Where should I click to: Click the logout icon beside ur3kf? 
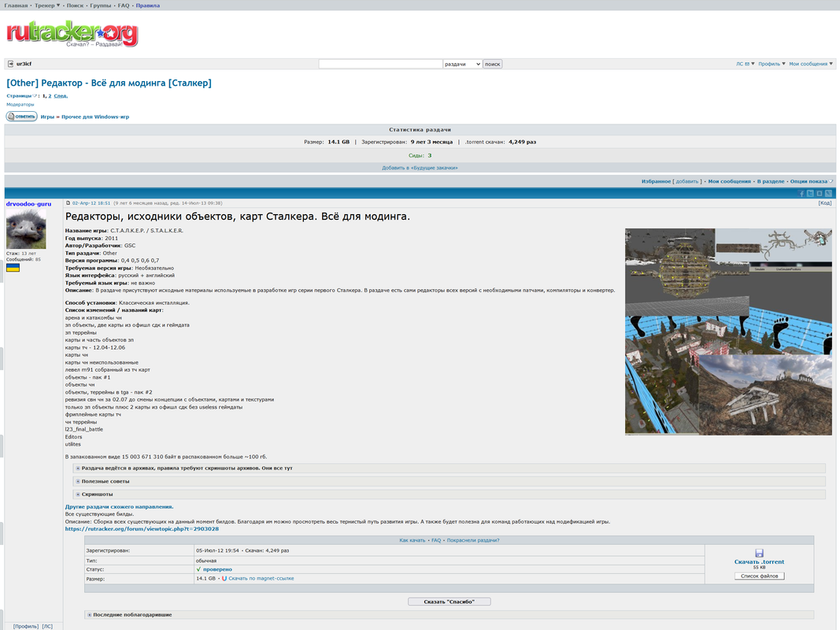pyautogui.click(x=11, y=64)
